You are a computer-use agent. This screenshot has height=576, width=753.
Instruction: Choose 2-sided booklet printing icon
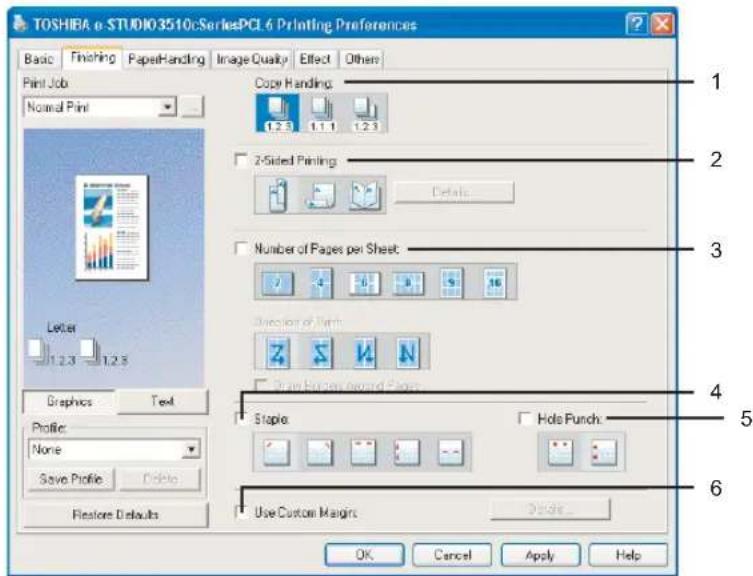pos(365,195)
